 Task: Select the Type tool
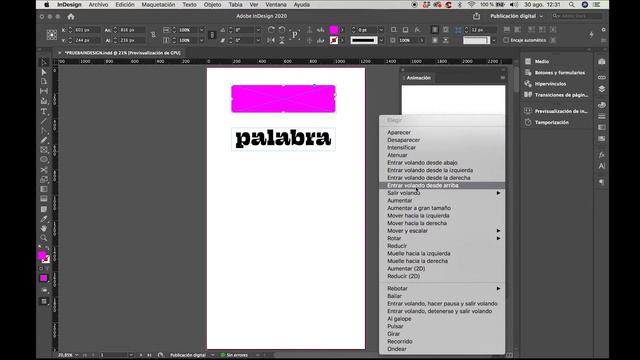(x=44, y=111)
